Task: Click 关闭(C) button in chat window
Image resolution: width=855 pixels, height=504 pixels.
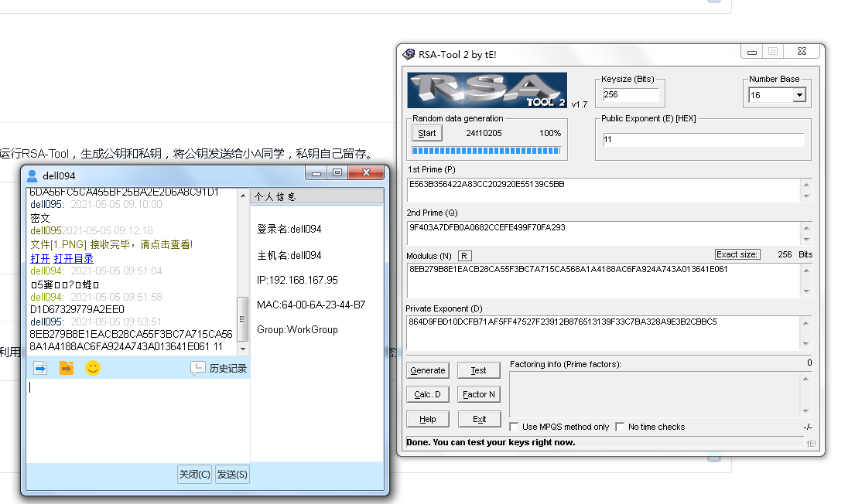Action: pos(195,475)
